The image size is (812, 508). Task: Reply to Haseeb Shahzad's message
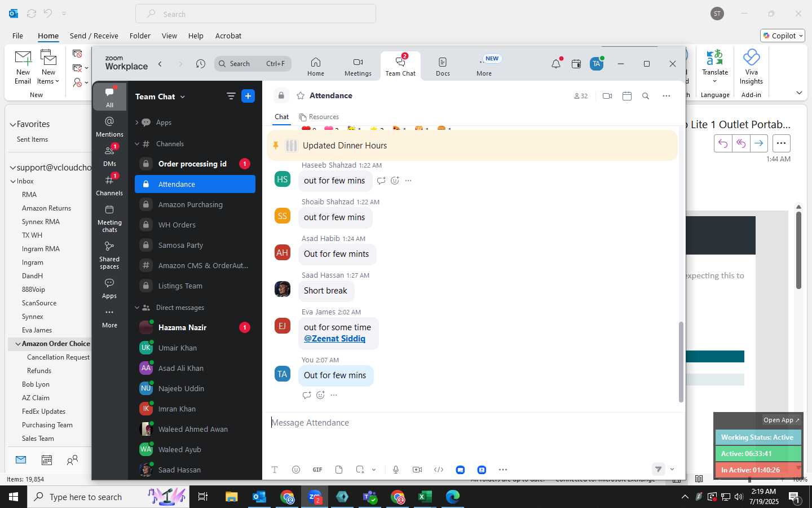(x=381, y=181)
